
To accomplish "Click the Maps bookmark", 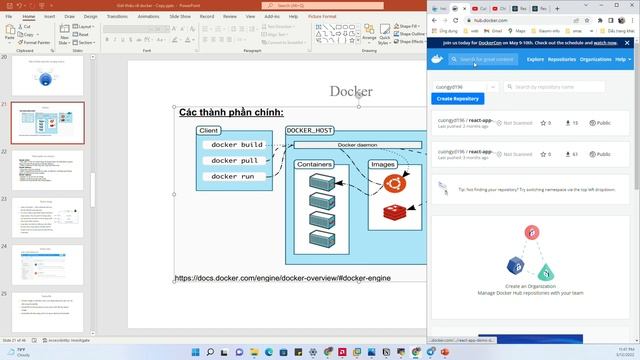I will click(x=516, y=31).
